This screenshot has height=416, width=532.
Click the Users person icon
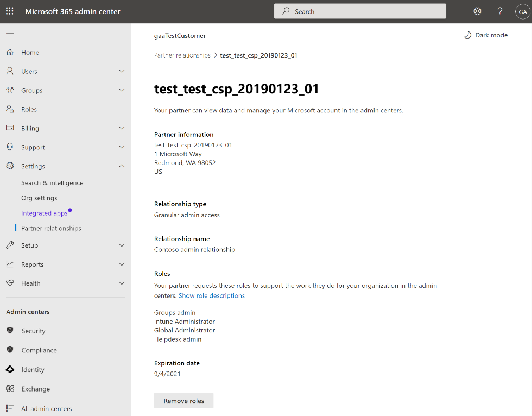10,71
